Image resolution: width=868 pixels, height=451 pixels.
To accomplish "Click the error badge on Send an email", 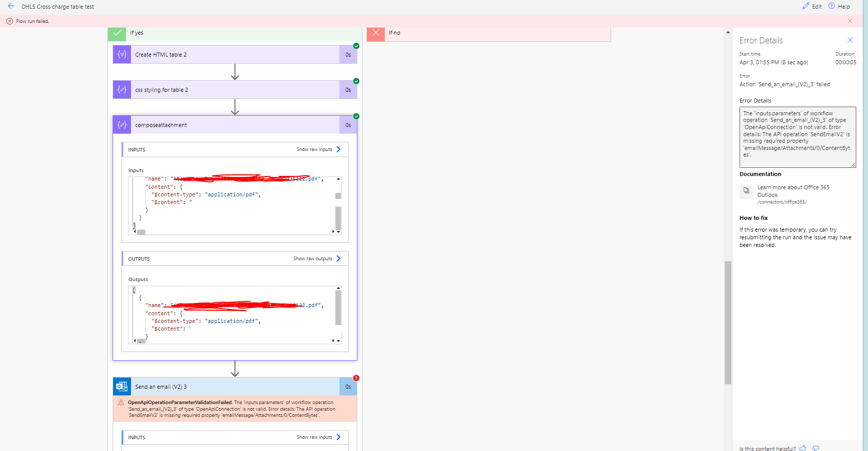I will (356, 378).
